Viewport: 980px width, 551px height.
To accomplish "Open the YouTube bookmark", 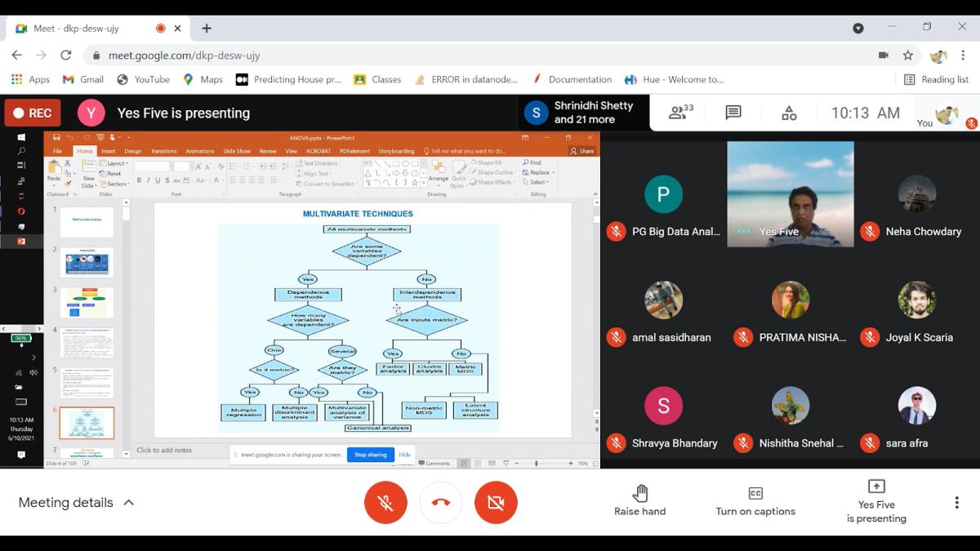I will tap(144, 79).
